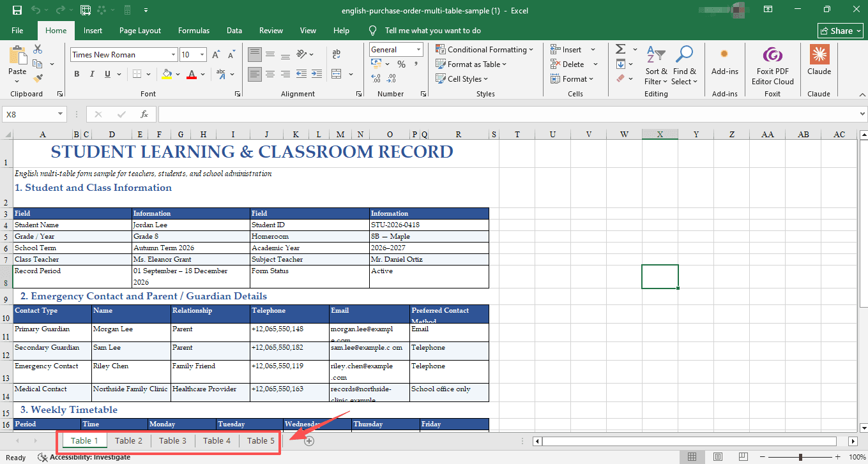This screenshot has height=464, width=868.
Task: Click Format cells button in the Cells group
Action: tap(572, 79)
